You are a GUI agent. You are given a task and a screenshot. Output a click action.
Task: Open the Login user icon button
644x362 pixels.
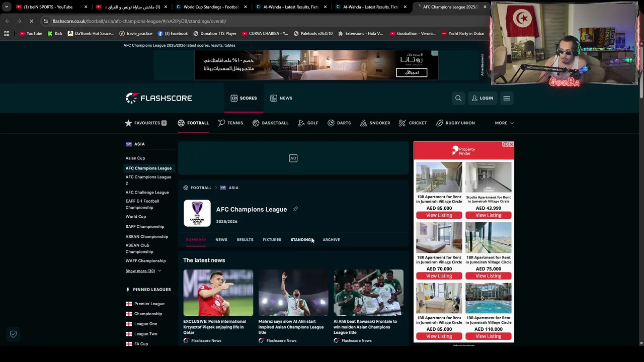[x=482, y=98]
